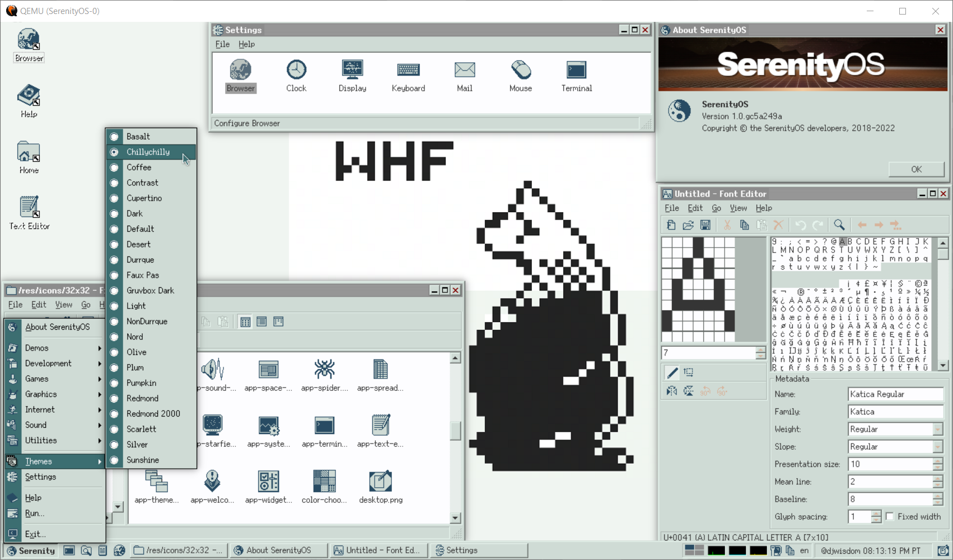Click the Font Editor glyph map scrollbar thumb
This screenshot has height=560, width=953.
point(943,254)
